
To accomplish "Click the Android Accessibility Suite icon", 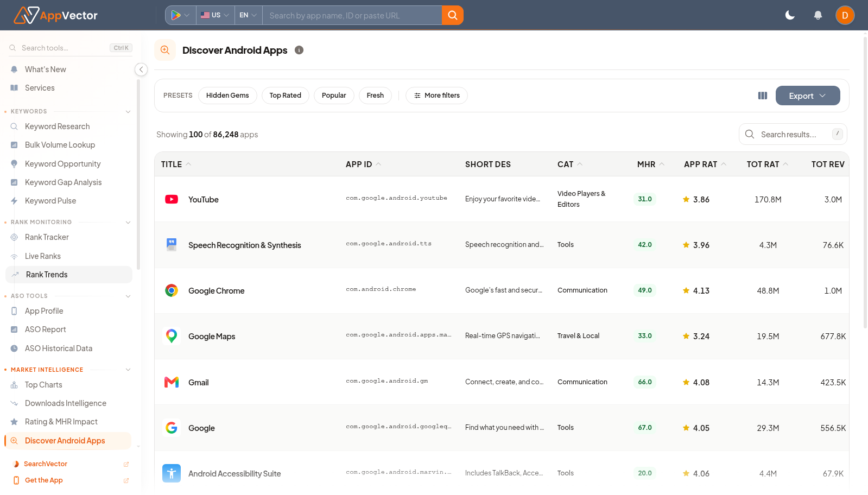I will click(x=172, y=473).
